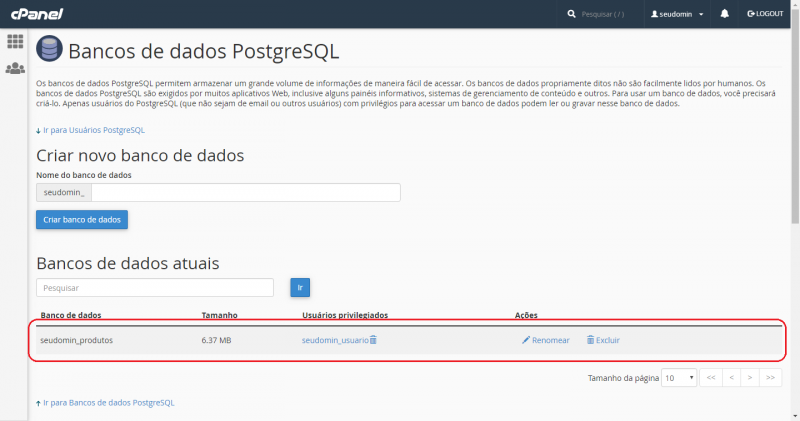Select the seudomin_produtos database name
This screenshot has height=421, width=800.
tap(77, 340)
